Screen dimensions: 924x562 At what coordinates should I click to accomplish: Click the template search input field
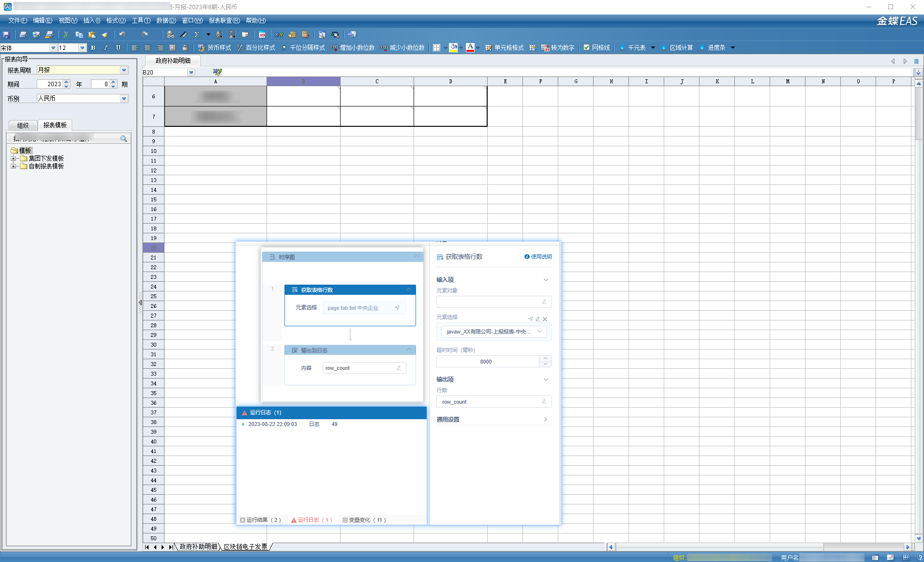click(x=65, y=138)
